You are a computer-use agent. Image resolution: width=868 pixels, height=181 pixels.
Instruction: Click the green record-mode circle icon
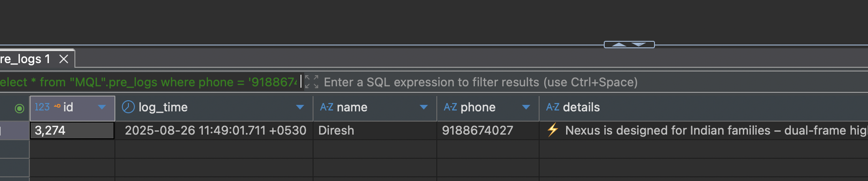coord(19,108)
